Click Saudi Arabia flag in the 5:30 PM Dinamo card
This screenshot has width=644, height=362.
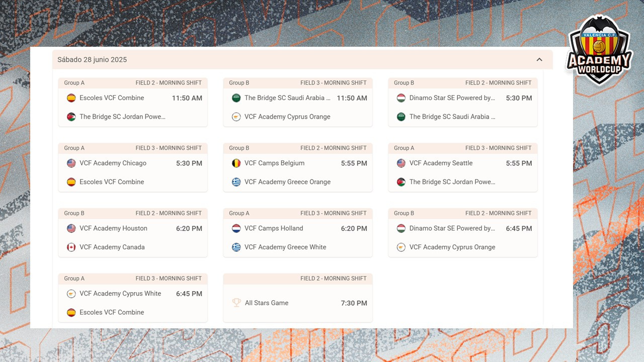(401, 117)
